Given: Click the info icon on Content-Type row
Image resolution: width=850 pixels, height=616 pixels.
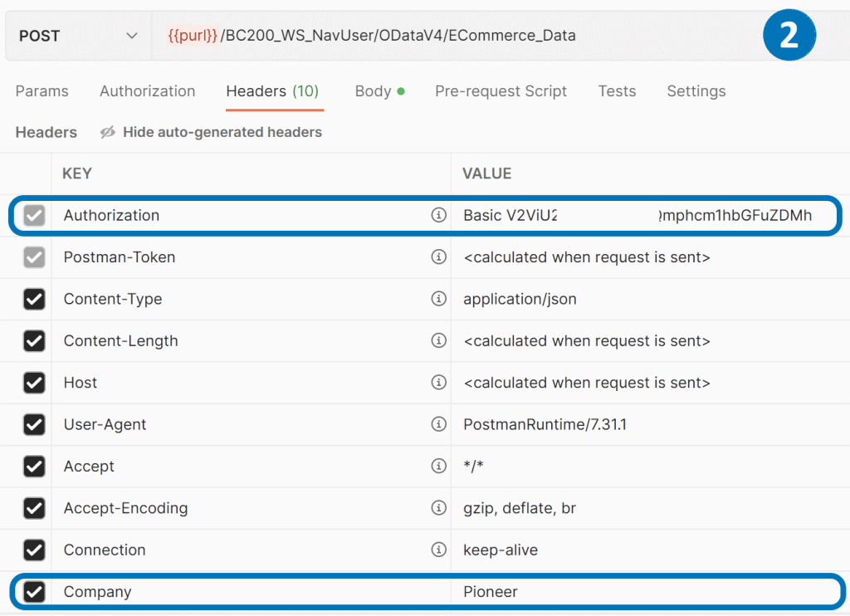Looking at the screenshot, I should click(439, 299).
